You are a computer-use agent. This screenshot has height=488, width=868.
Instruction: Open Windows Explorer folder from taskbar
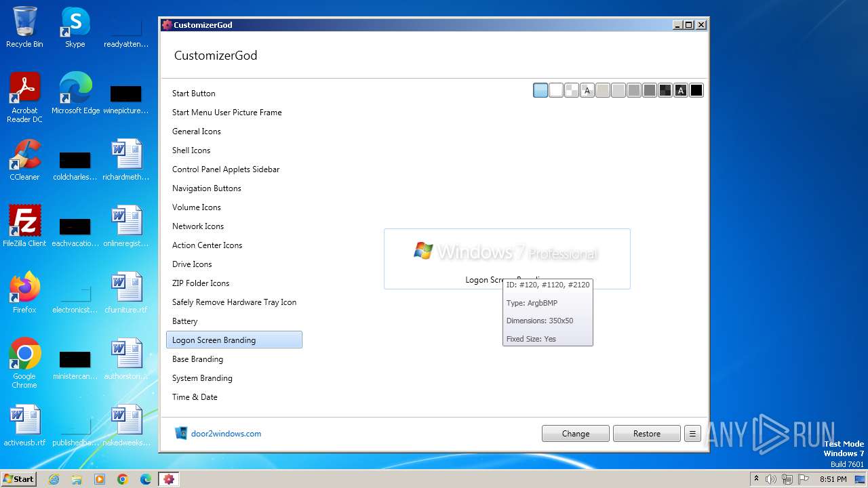pos(77,479)
